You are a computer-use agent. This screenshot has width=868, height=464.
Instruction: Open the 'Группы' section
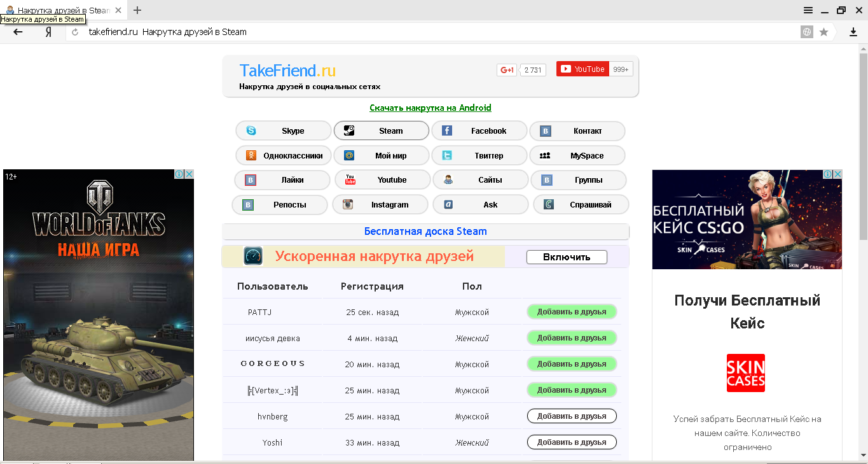click(x=579, y=179)
